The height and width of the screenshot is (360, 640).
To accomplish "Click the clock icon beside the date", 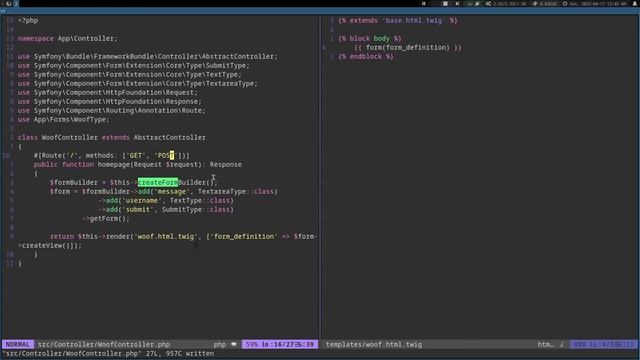I will pos(565,4).
